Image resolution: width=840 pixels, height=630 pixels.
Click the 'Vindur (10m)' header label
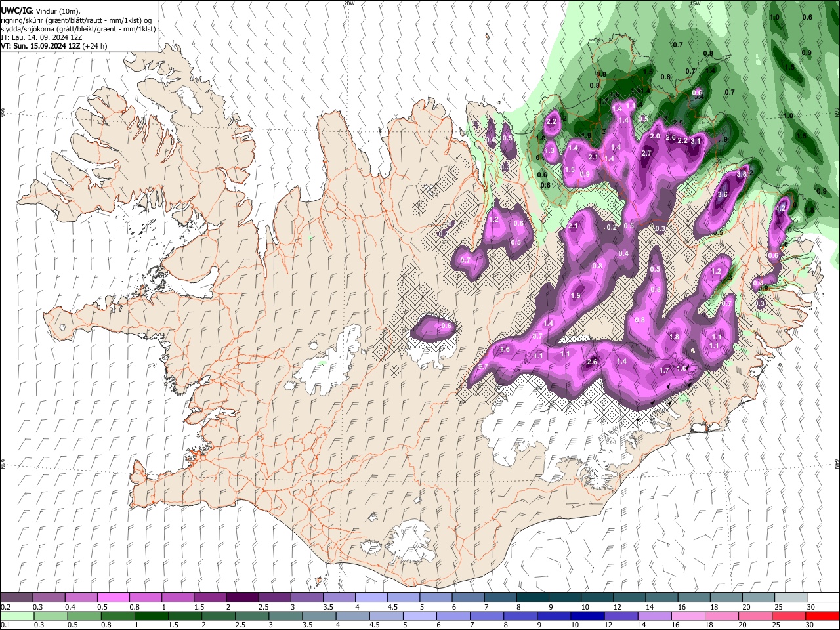point(57,11)
